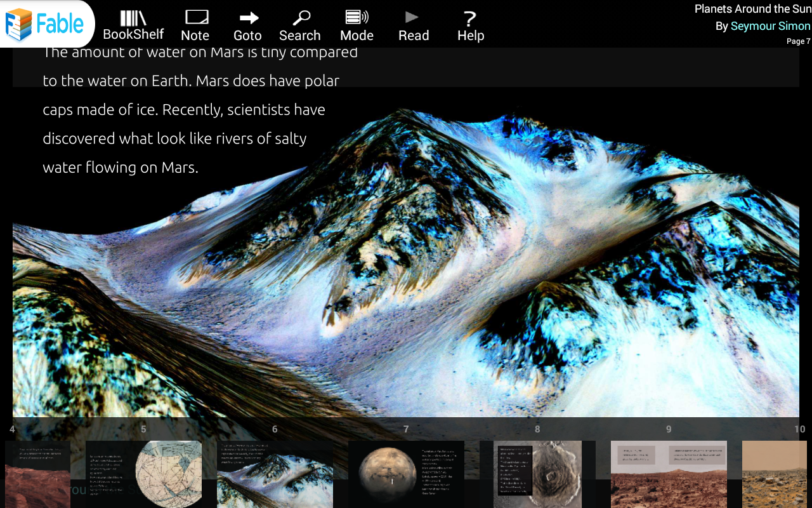Add a note using the Note icon
This screenshot has width=812, height=508.
point(195,24)
